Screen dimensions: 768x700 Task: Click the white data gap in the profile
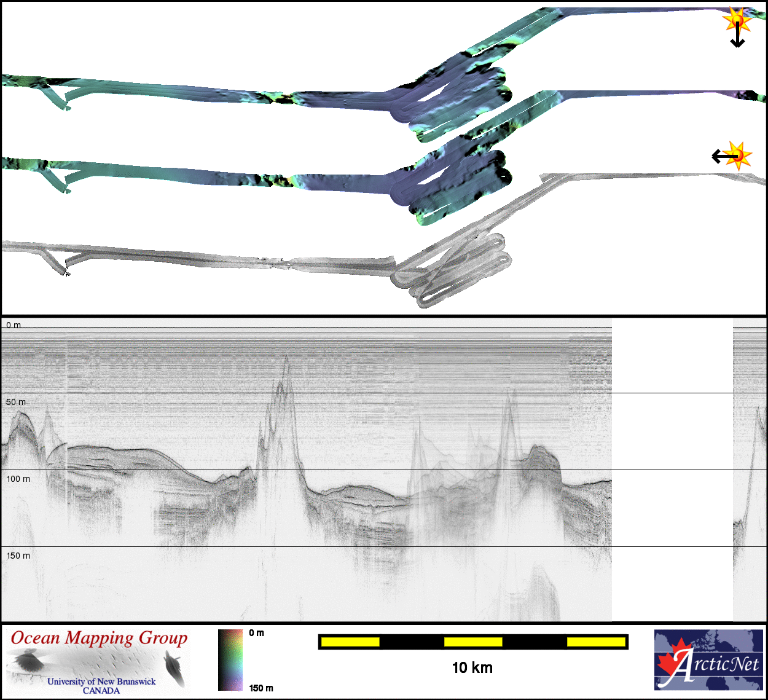(672, 467)
